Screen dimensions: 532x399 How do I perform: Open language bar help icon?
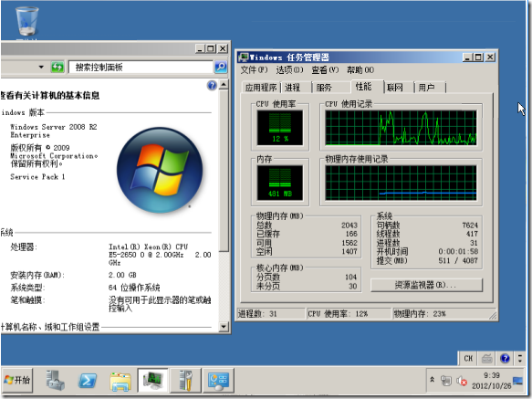[x=505, y=358]
